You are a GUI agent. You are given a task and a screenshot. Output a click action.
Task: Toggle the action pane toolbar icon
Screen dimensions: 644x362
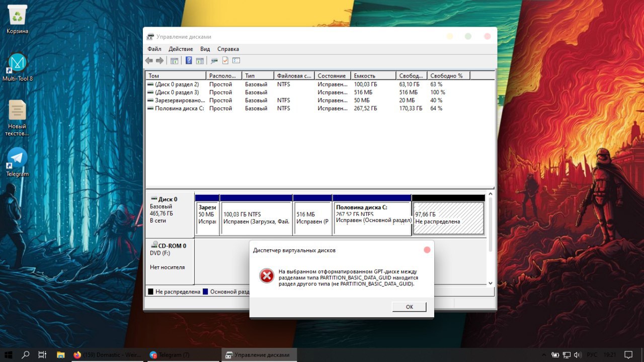tap(200, 60)
